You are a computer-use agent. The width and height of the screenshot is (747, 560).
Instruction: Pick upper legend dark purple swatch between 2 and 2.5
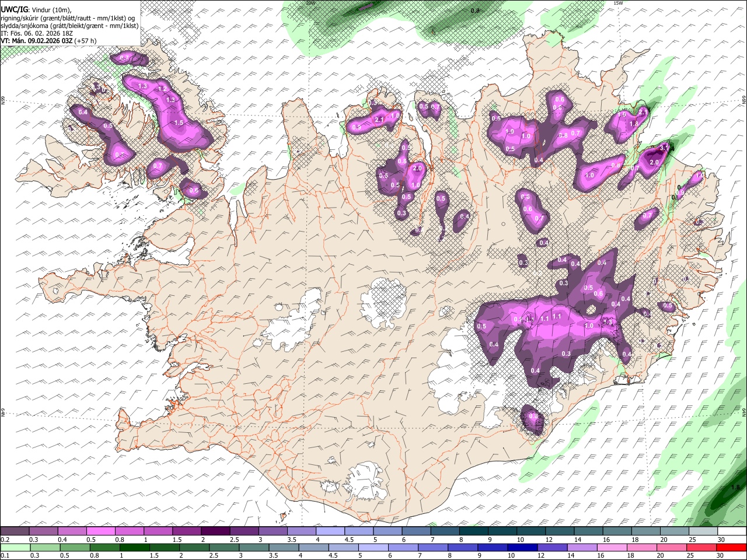pyautogui.click(x=215, y=531)
